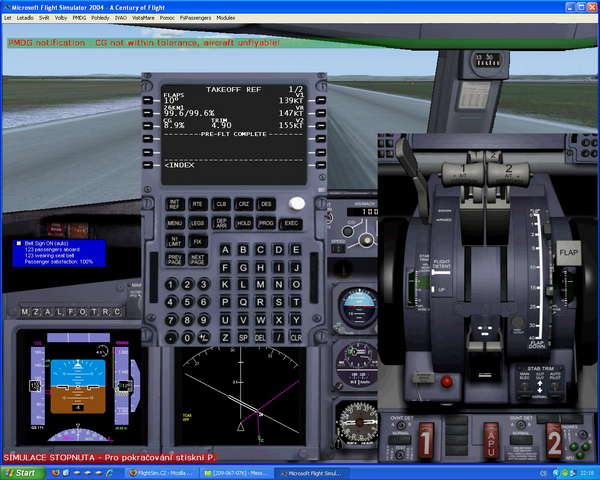Open the Volby menu
The image size is (600, 480).
click(61, 18)
